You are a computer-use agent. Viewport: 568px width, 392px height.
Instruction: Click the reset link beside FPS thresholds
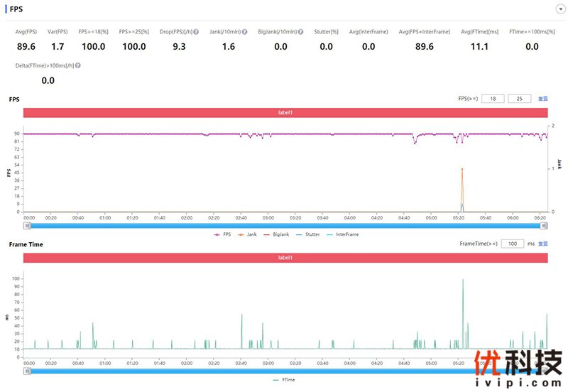pyautogui.click(x=542, y=99)
